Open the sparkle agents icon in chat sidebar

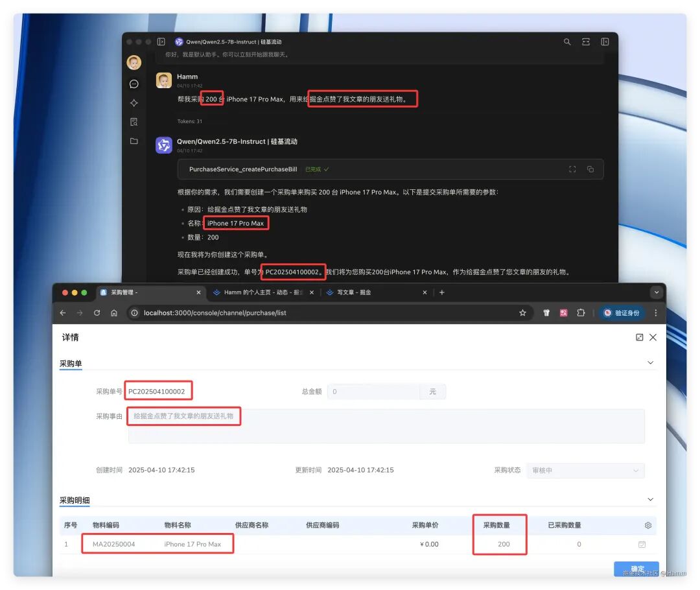coord(134,102)
